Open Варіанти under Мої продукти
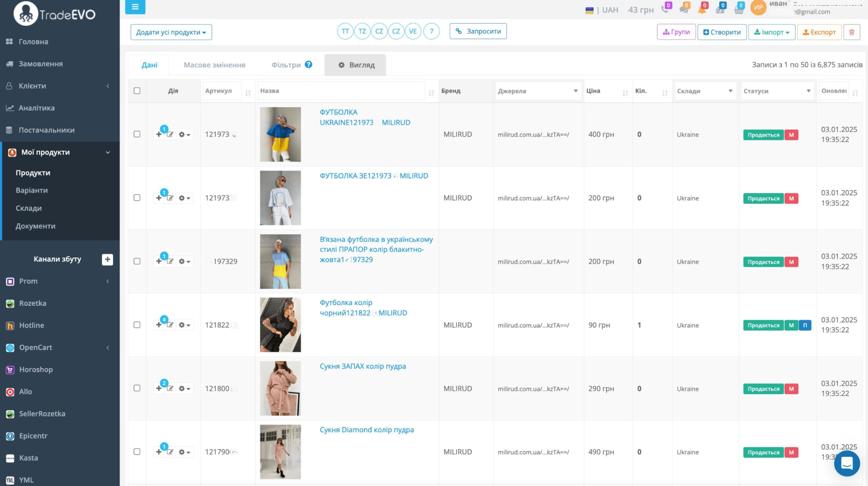Screen dimensions: 868x486 [x=32, y=190]
